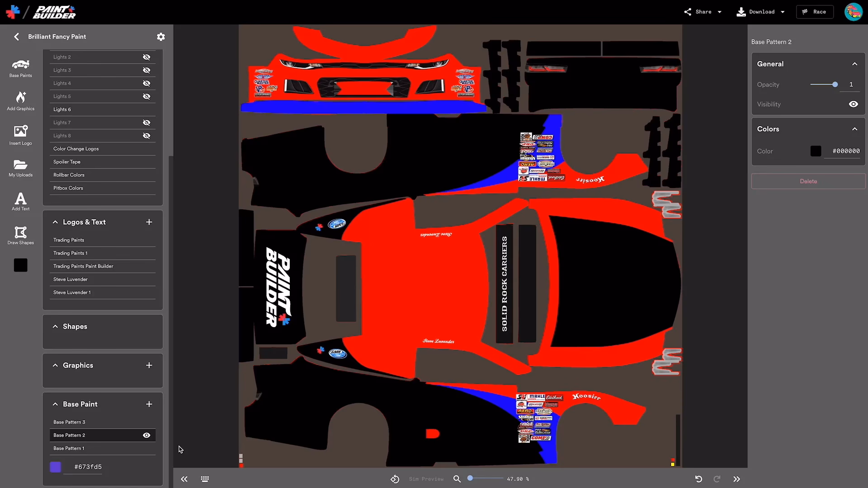The height and width of the screenshot is (488, 868).
Task: Open the Share dropdown arrow
Action: tap(719, 12)
